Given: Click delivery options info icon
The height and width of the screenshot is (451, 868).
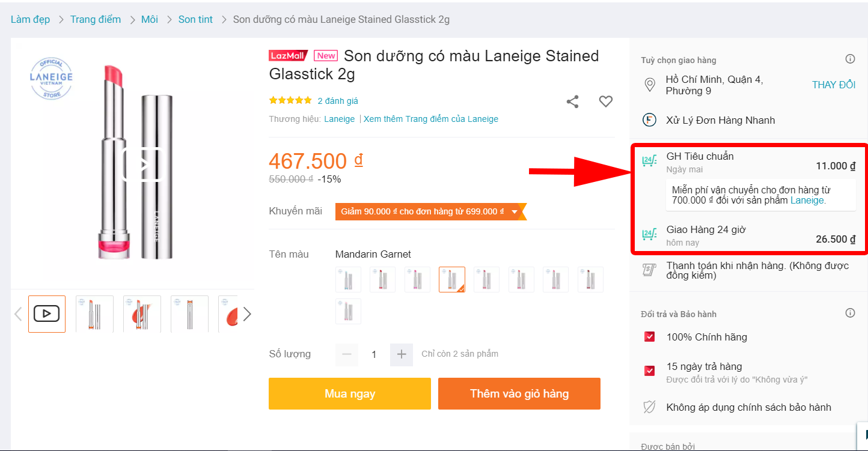Looking at the screenshot, I should [850, 59].
